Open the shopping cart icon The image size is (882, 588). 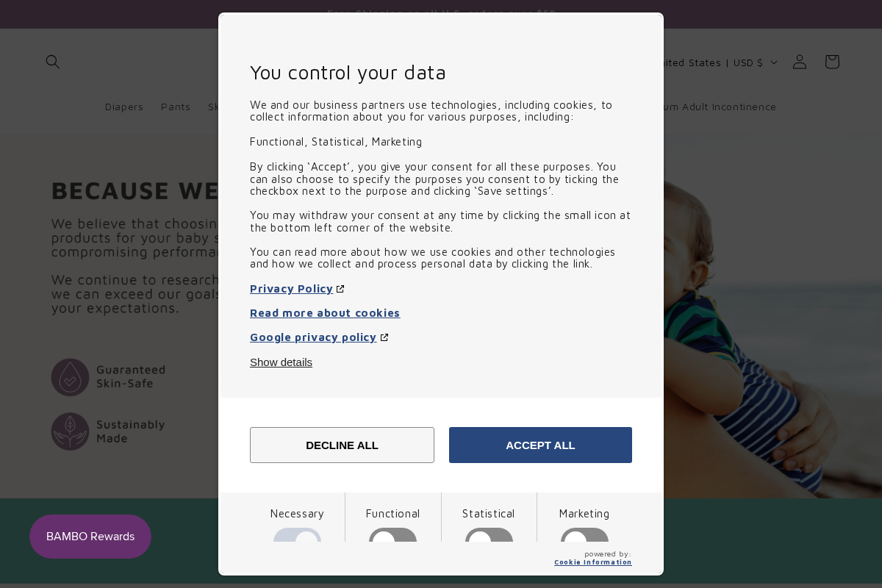(x=832, y=62)
